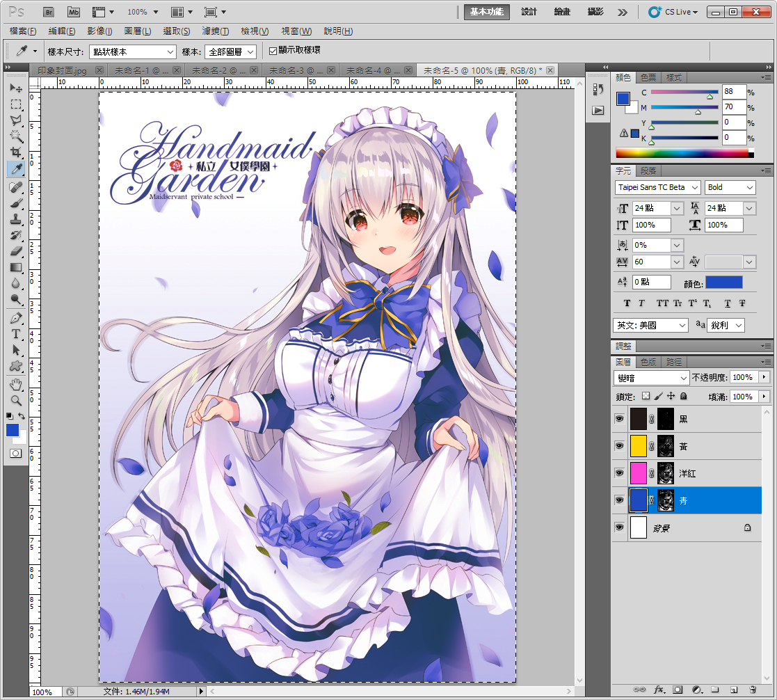Select the Crop tool

(16, 152)
